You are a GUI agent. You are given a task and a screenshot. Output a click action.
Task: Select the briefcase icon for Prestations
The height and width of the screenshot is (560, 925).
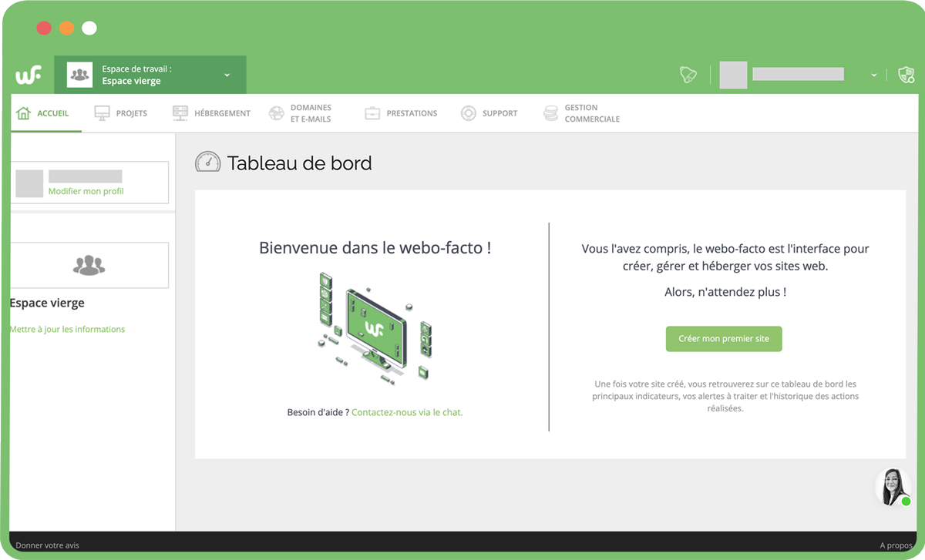tap(372, 112)
